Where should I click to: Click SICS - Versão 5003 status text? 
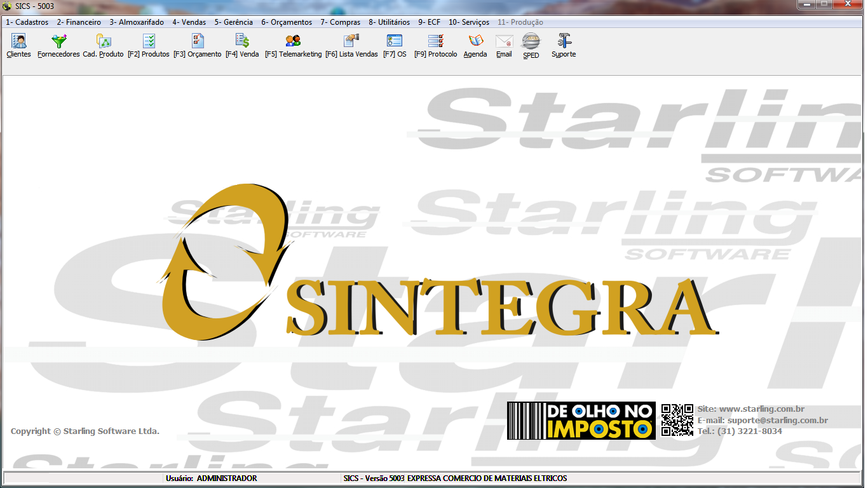tap(374, 478)
